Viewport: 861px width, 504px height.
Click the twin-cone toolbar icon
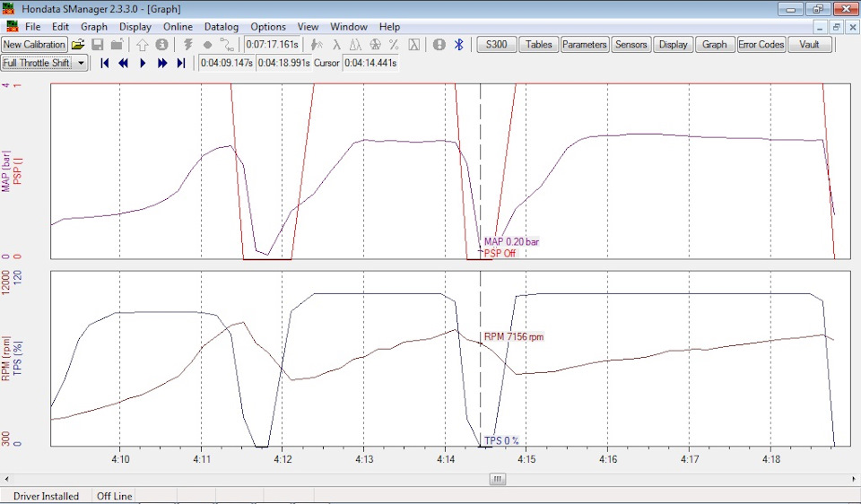tap(355, 45)
